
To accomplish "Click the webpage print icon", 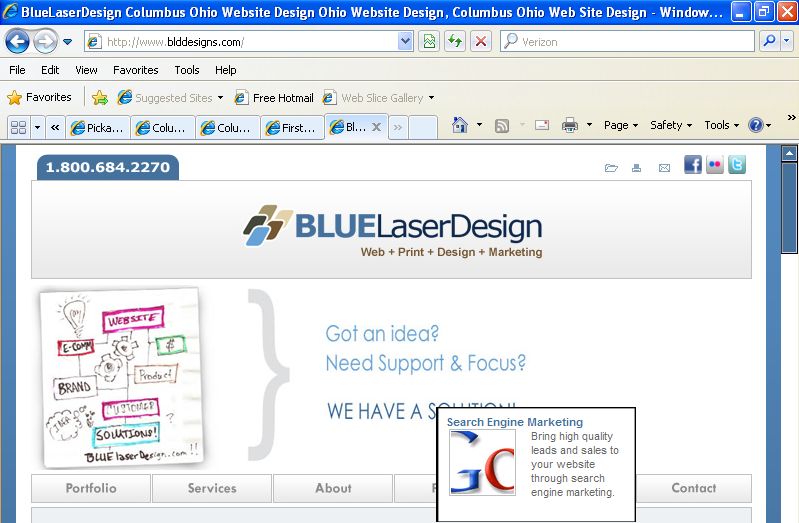I will pyautogui.click(x=636, y=168).
